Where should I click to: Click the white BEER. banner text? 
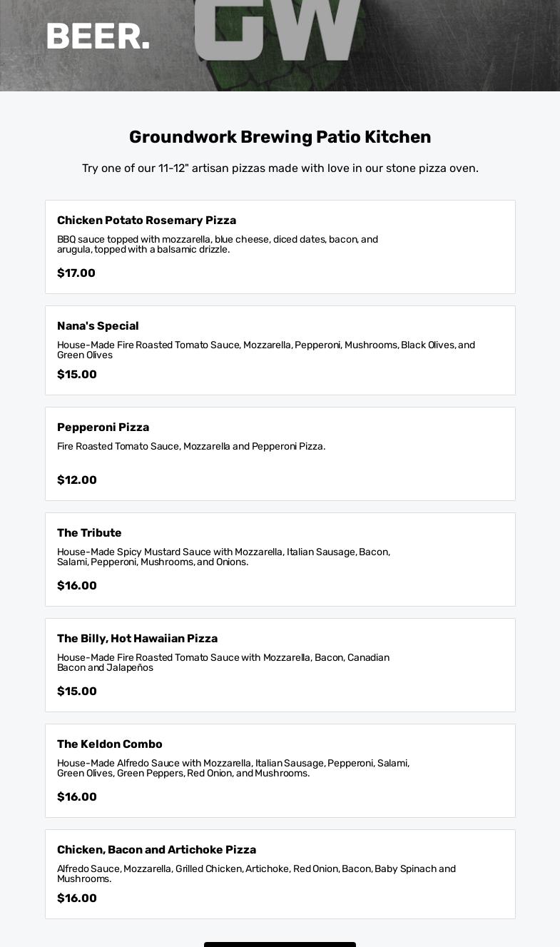(98, 37)
